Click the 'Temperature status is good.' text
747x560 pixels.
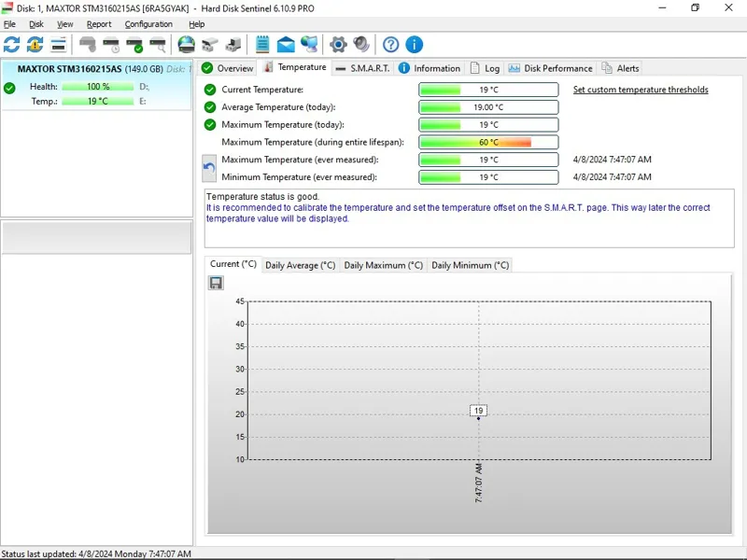coord(262,197)
